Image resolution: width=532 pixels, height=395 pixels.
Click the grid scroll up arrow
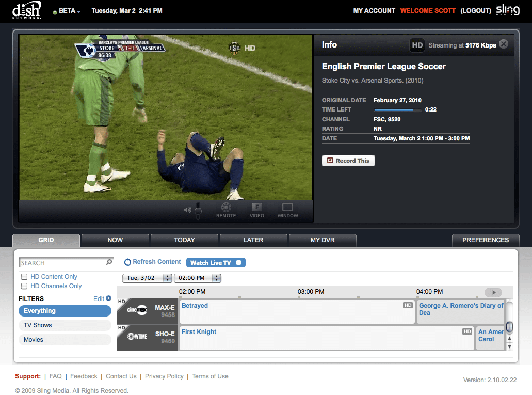pyautogui.click(x=509, y=339)
